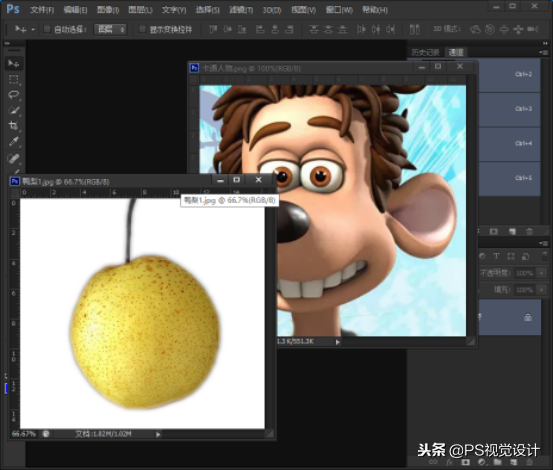Create a new layer icon

click(x=514, y=462)
